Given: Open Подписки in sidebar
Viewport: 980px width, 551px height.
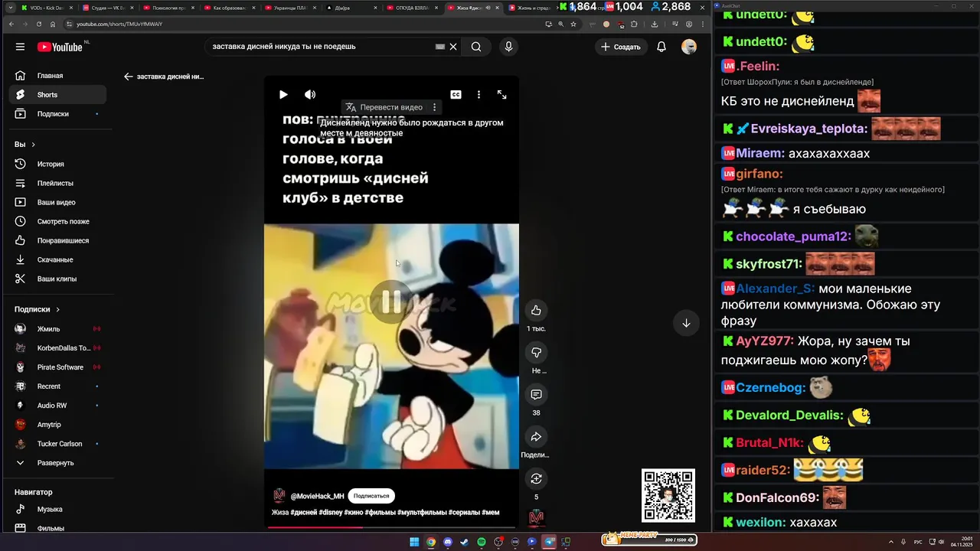Looking at the screenshot, I should [57, 114].
